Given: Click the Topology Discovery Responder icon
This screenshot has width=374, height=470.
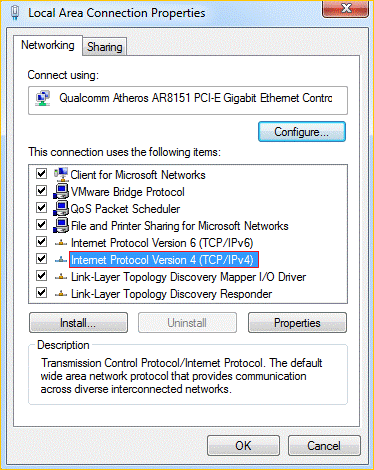Looking at the screenshot, I should tap(61, 294).
